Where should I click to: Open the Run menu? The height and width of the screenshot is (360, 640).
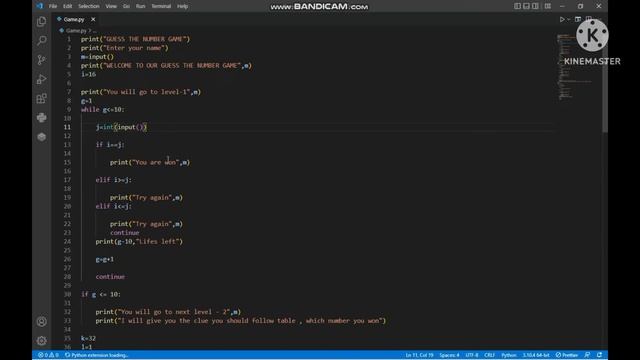pos(140,6)
